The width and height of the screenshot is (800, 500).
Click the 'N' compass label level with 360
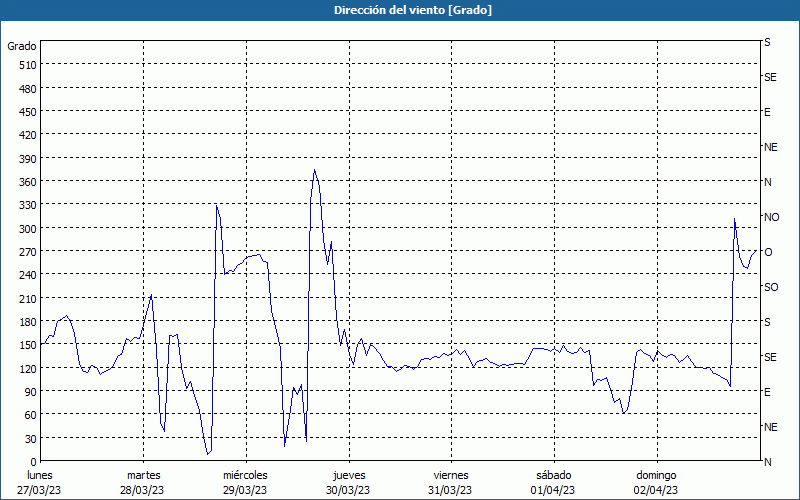click(768, 182)
